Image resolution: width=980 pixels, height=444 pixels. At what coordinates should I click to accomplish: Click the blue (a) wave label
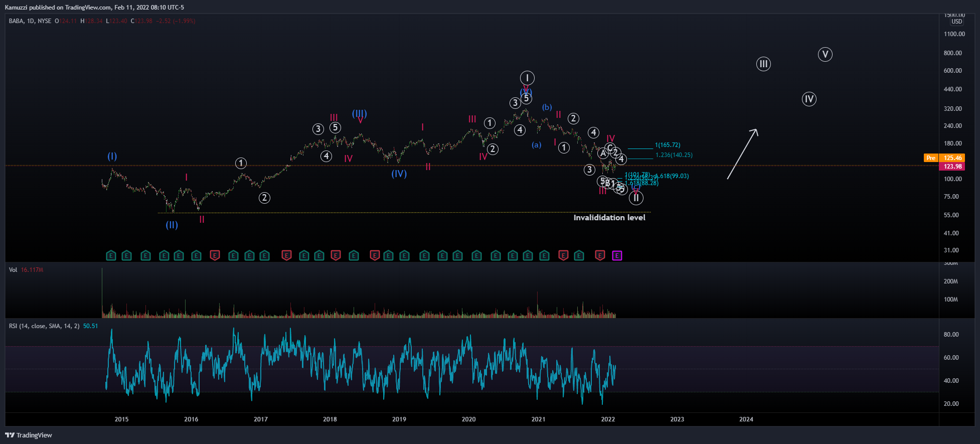[x=537, y=145]
